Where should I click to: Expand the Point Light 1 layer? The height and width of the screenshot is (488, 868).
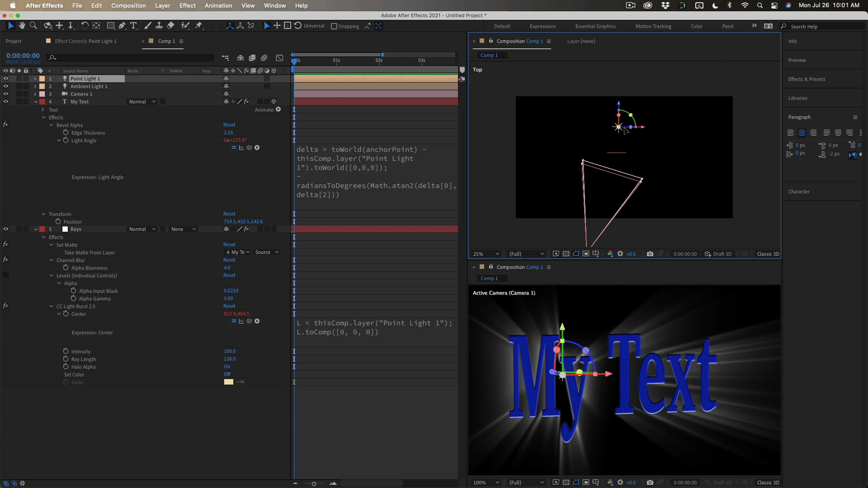35,79
